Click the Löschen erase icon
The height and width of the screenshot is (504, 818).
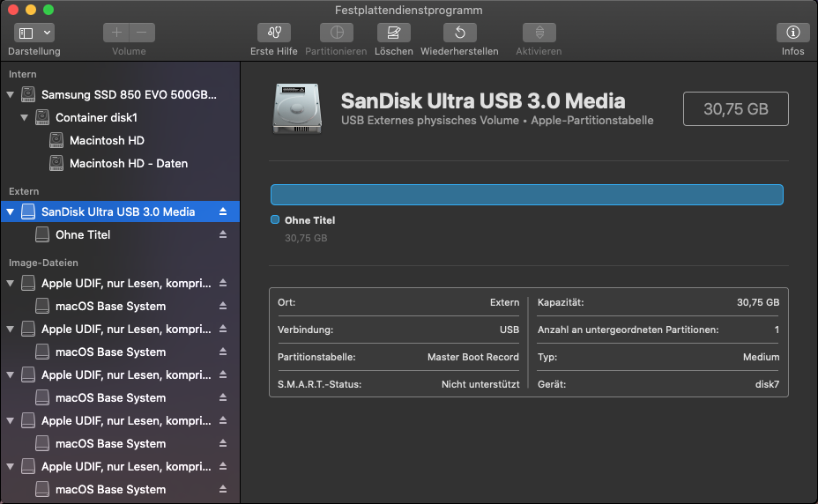click(394, 33)
